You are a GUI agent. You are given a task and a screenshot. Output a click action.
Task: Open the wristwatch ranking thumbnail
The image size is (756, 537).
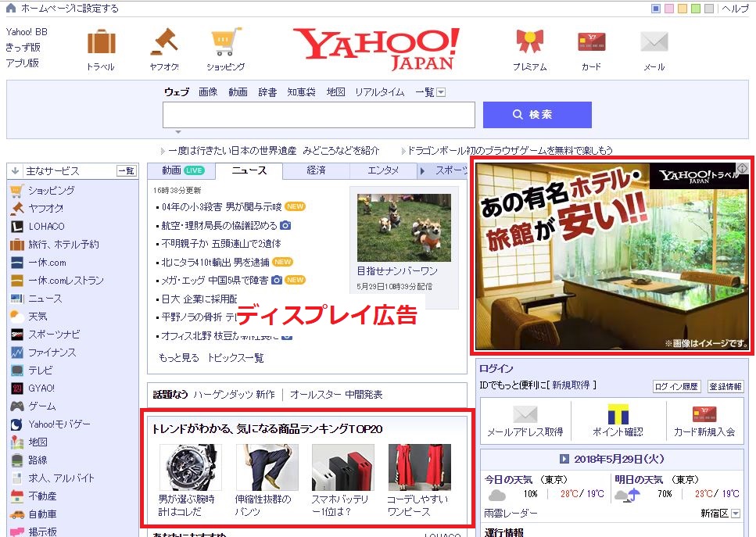coord(191,467)
